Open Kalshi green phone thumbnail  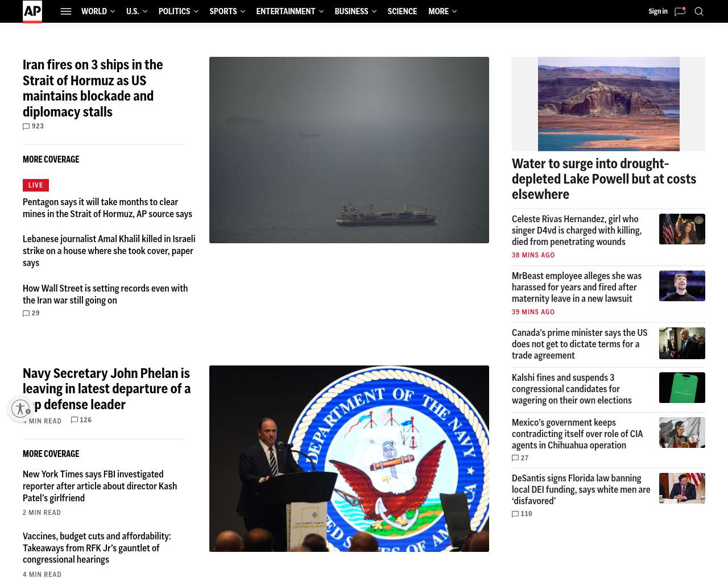[x=682, y=388]
